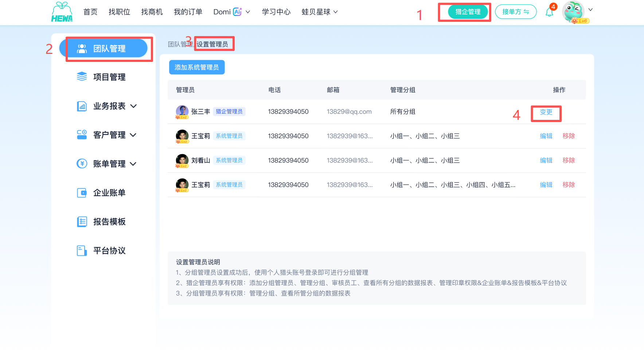Expand the 业务报表 submenu
Image resolution: width=644 pixels, height=353 pixels.
point(133,106)
